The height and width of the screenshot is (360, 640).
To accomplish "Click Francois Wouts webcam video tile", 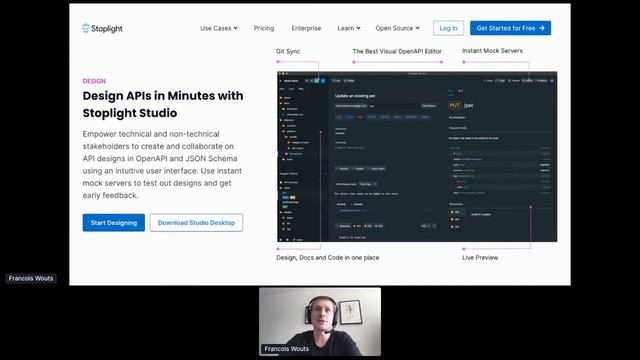I will [320, 322].
